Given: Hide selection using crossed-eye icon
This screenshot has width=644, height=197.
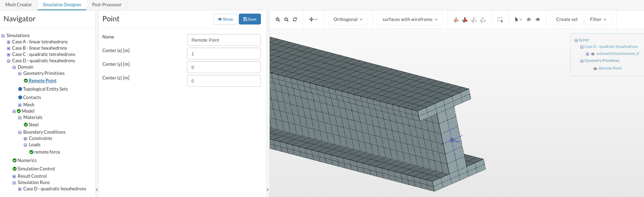Looking at the screenshot, I should click(529, 20).
